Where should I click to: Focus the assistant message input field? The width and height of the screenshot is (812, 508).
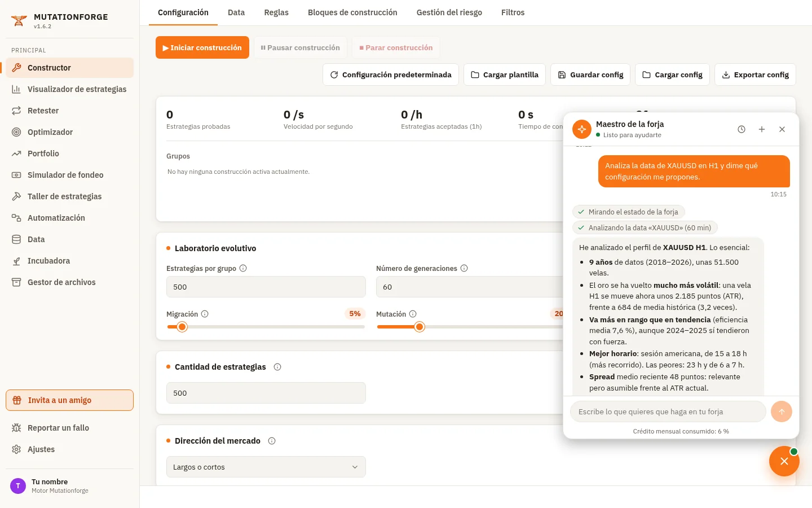click(668, 411)
